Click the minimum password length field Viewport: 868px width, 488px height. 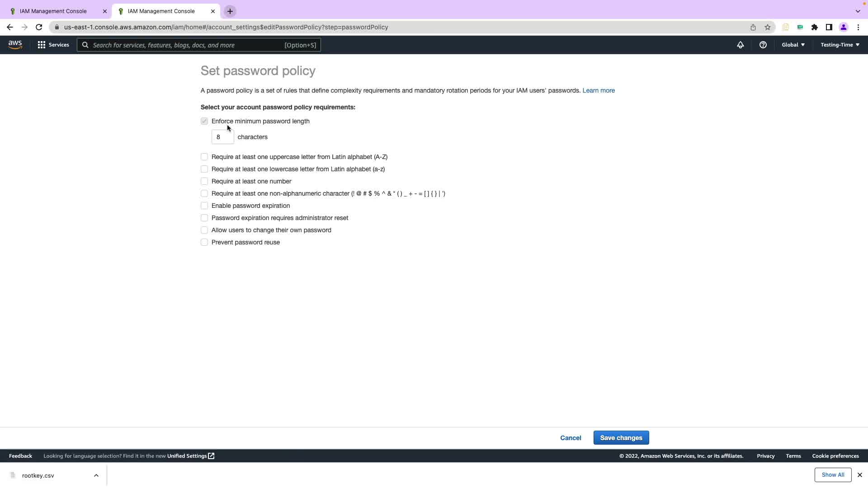222,137
